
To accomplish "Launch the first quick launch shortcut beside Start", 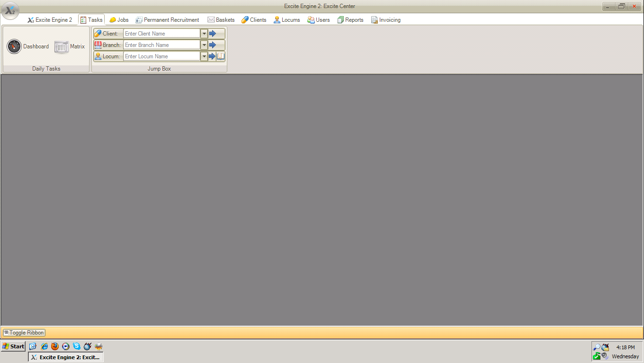I will tap(33, 346).
